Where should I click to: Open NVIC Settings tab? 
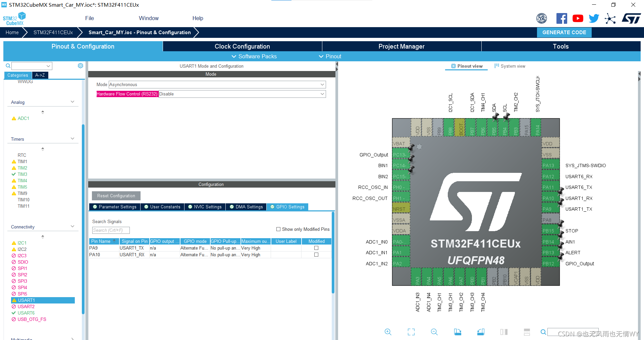[x=205, y=207]
